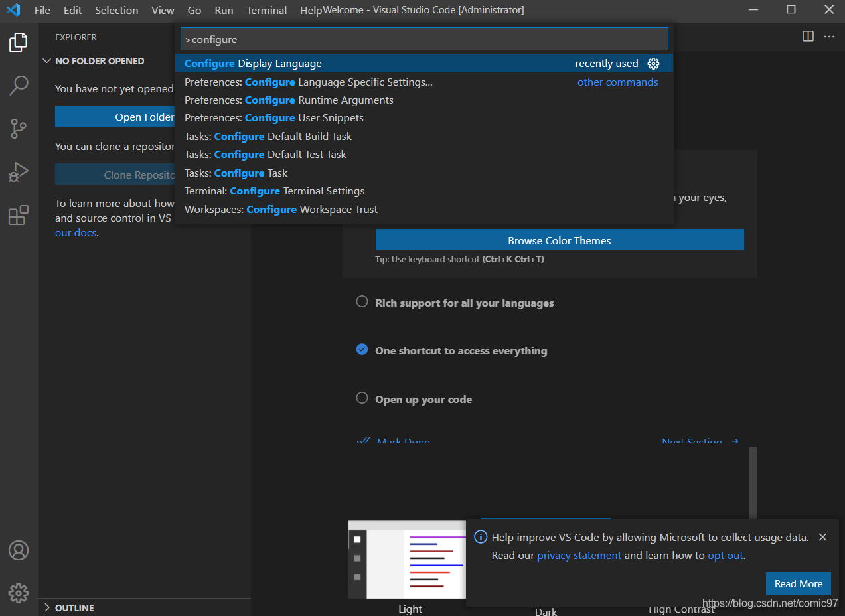Open the Run and Debug view icon
This screenshot has width=845, height=616.
(x=19, y=172)
